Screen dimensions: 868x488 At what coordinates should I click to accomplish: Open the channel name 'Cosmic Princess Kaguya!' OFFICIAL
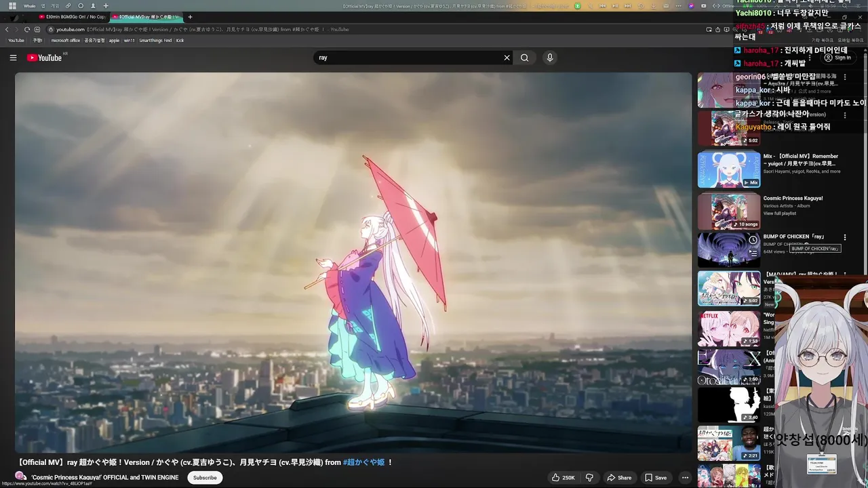tap(105, 478)
